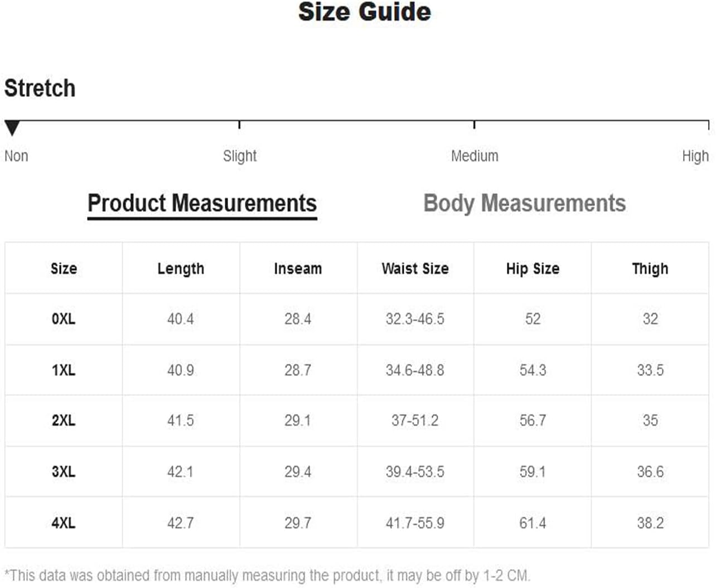Click the Medium stretch label
This screenshot has width=716, height=588.
click(475, 156)
